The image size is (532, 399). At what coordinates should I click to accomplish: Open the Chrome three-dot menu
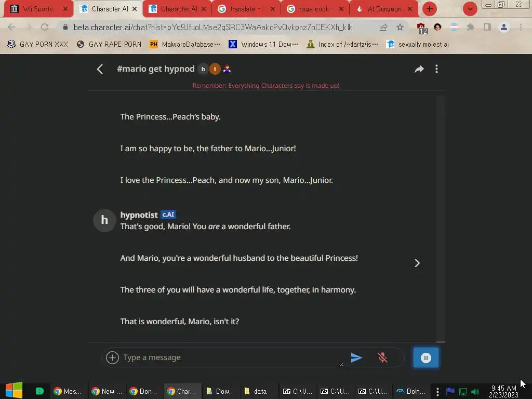click(x=521, y=27)
